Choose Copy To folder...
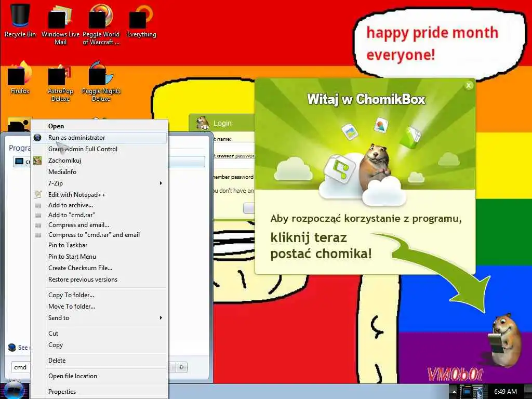 [99, 295]
